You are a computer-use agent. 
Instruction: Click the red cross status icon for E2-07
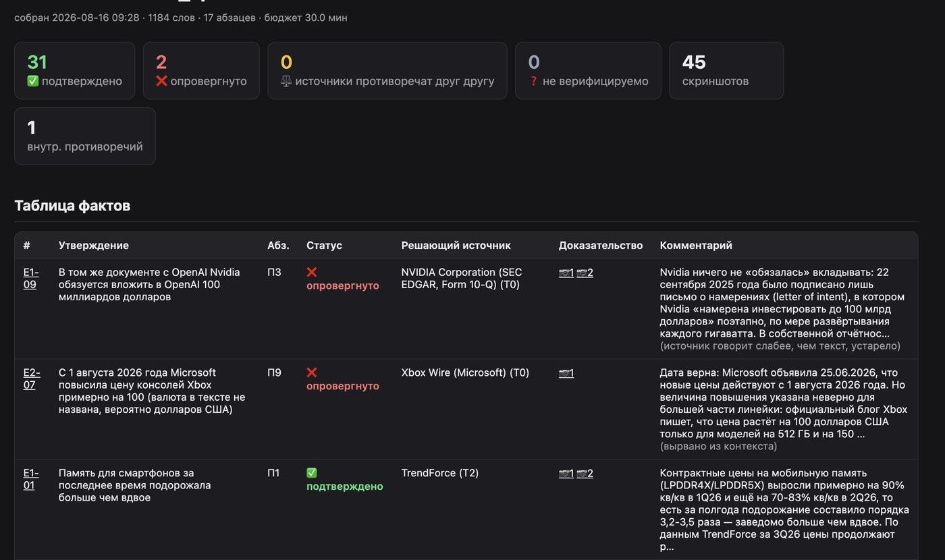(312, 373)
